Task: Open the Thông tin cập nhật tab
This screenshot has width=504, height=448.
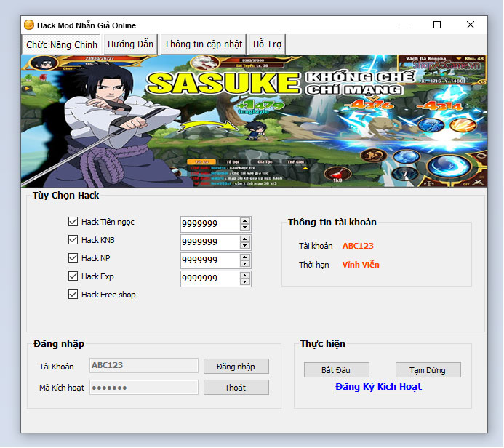Action: [x=203, y=44]
